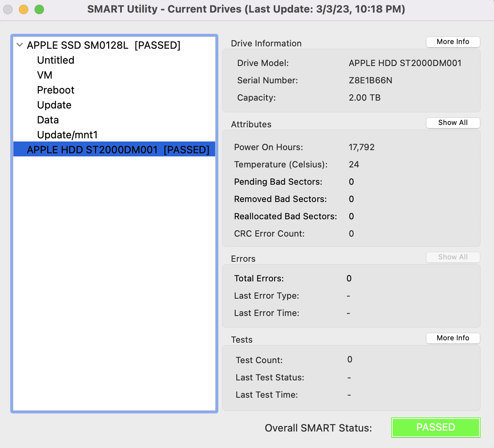The height and width of the screenshot is (448, 494).
Task: Click the Last Error Time label
Action: (267, 313)
